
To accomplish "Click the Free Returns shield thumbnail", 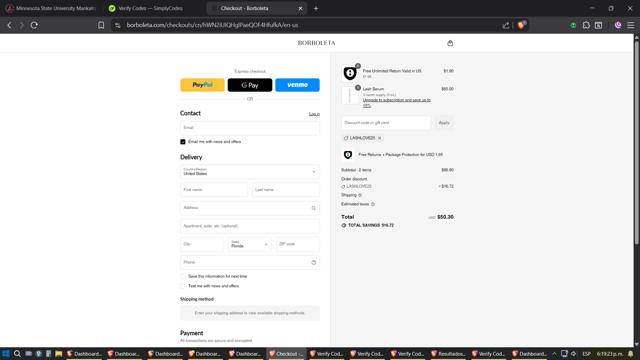I will tap(350, 73).
